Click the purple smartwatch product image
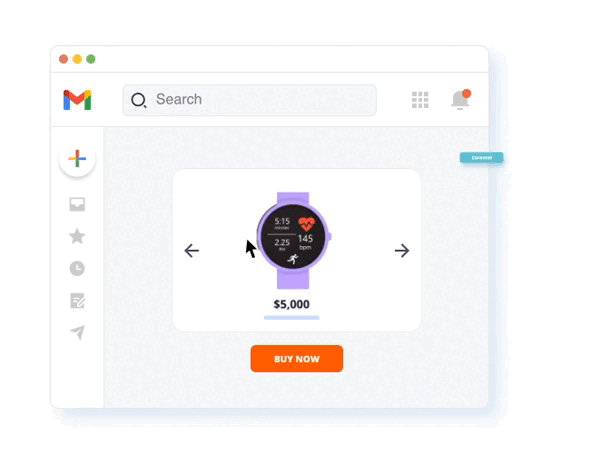 point(293,240)
